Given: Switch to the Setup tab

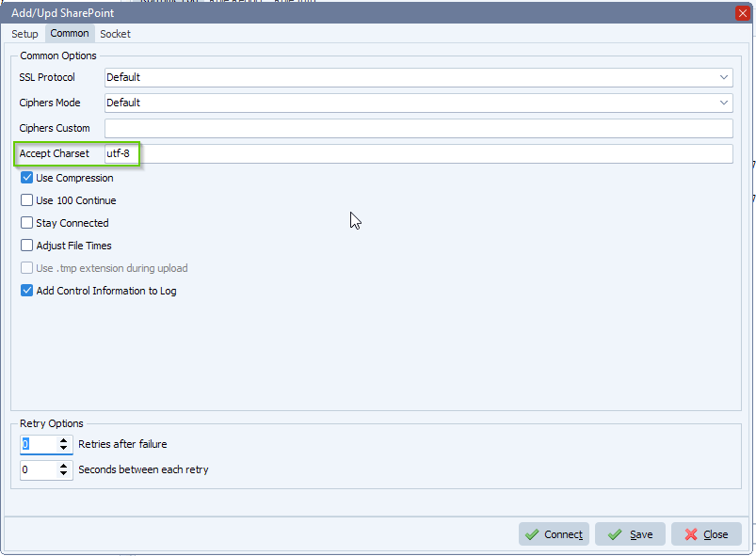Looking at the screenshot, I should [x=24, y=34].
